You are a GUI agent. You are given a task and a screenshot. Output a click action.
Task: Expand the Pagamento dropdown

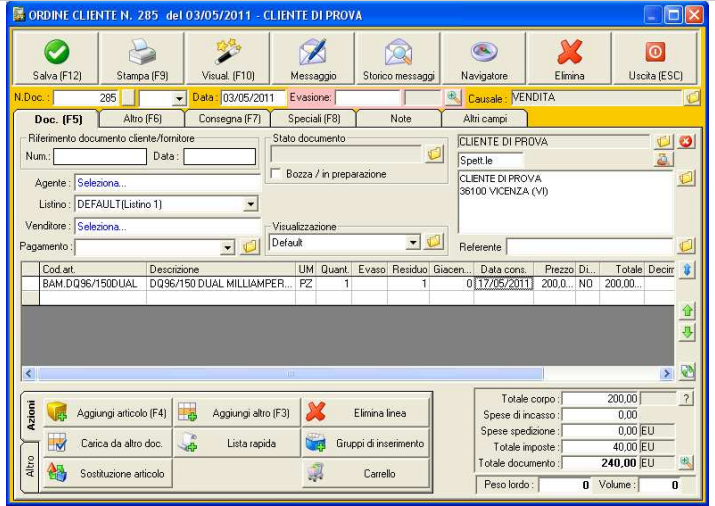coord(227,247)
